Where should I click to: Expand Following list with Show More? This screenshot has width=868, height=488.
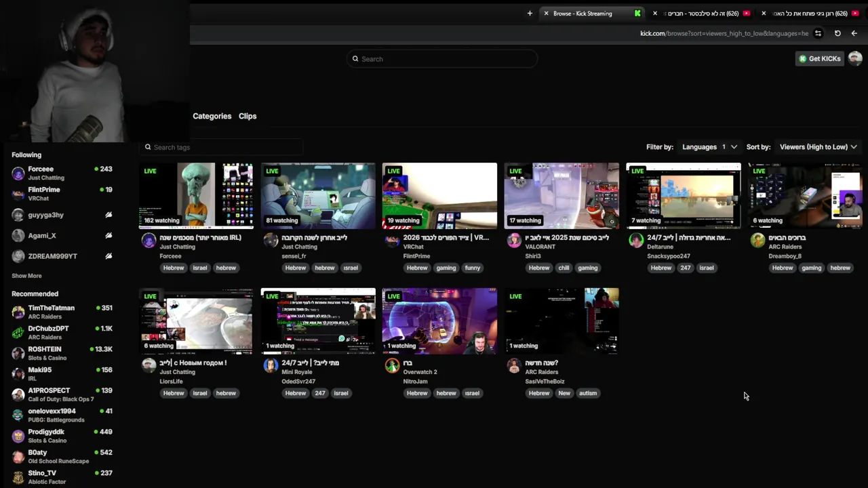pos(26,276)
